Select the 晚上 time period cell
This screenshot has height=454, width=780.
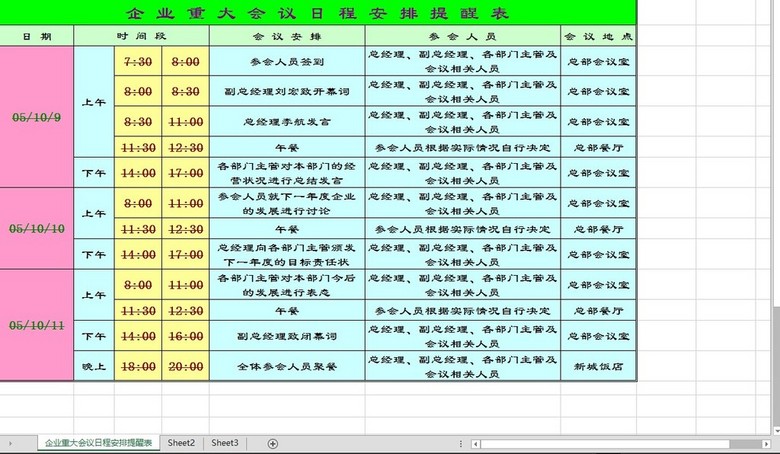(x=94, y=367)
